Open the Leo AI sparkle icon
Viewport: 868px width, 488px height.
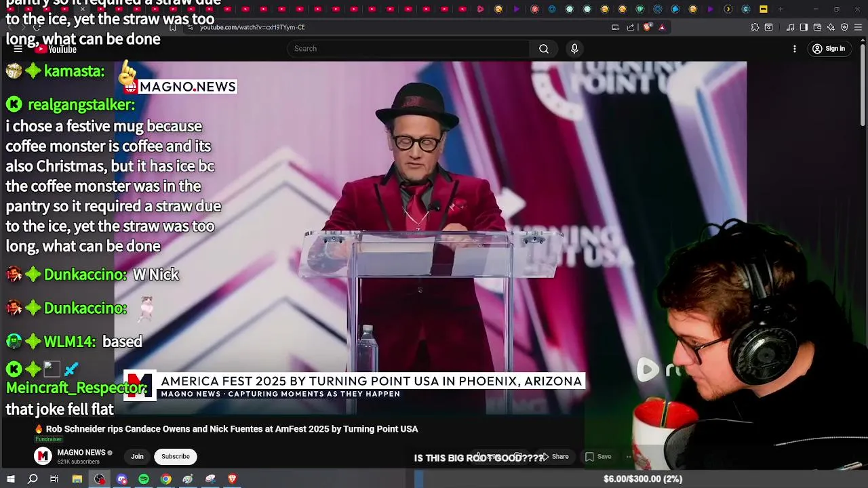831,27
